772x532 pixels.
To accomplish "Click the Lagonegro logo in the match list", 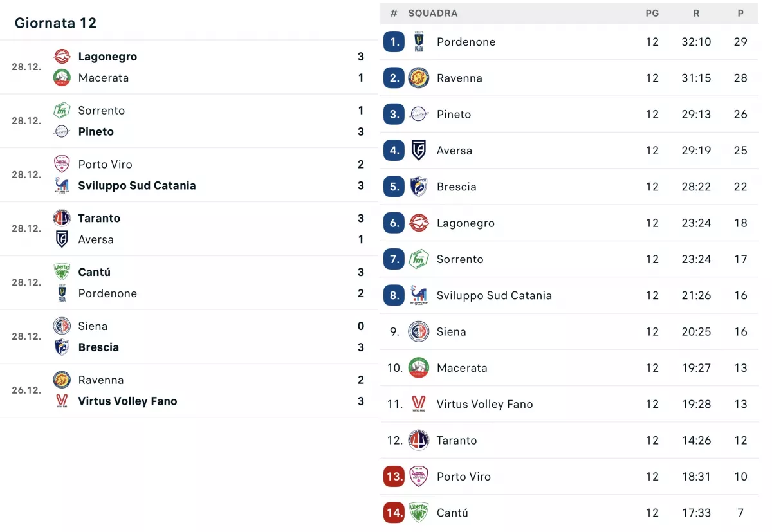I will click(62, 57).
